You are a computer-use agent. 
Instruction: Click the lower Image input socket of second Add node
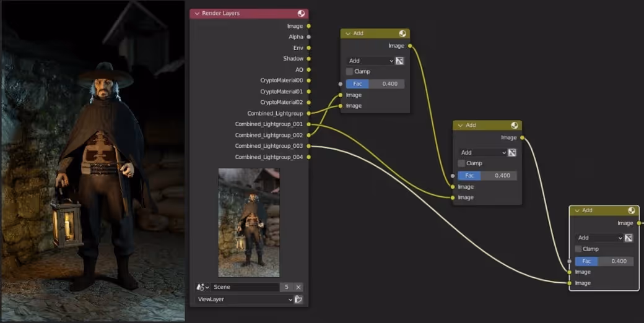(x=453, y=198)
